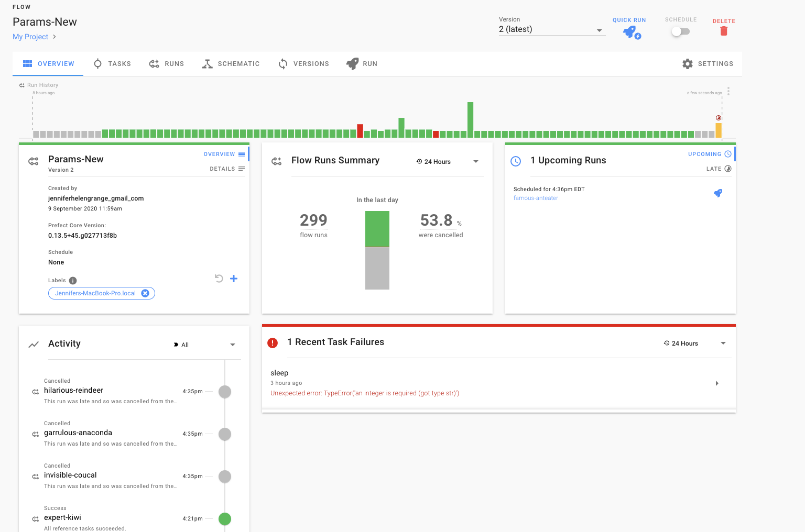The width and height of the screenshot is (805, 532).
Task: Select the 299 flow runs count
Action: coord(313,220)
